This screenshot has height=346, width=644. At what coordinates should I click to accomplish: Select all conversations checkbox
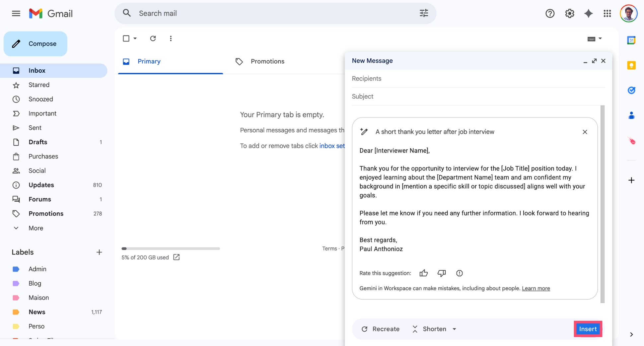pyautogui.click(x=126, y=38)
